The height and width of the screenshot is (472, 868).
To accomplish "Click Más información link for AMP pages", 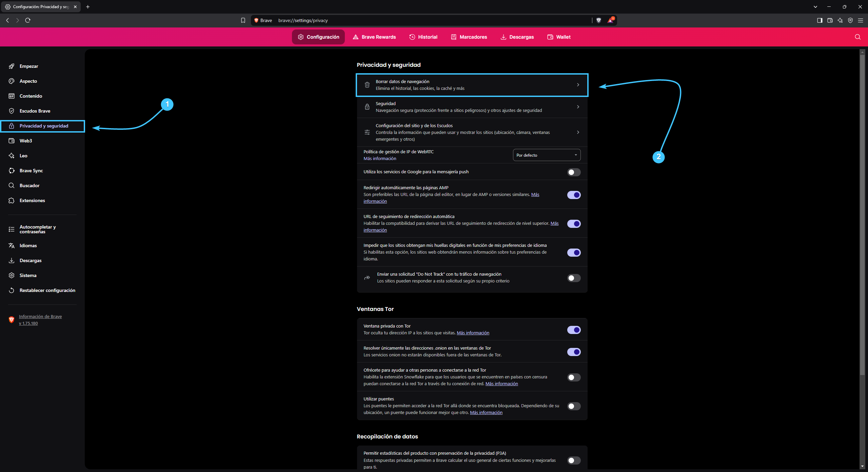I will coord(535,194).
